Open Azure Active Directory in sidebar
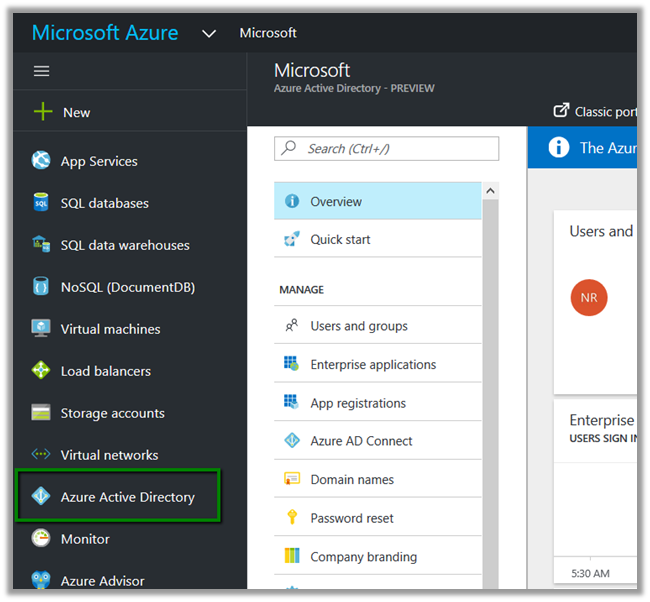 (127, 497)
